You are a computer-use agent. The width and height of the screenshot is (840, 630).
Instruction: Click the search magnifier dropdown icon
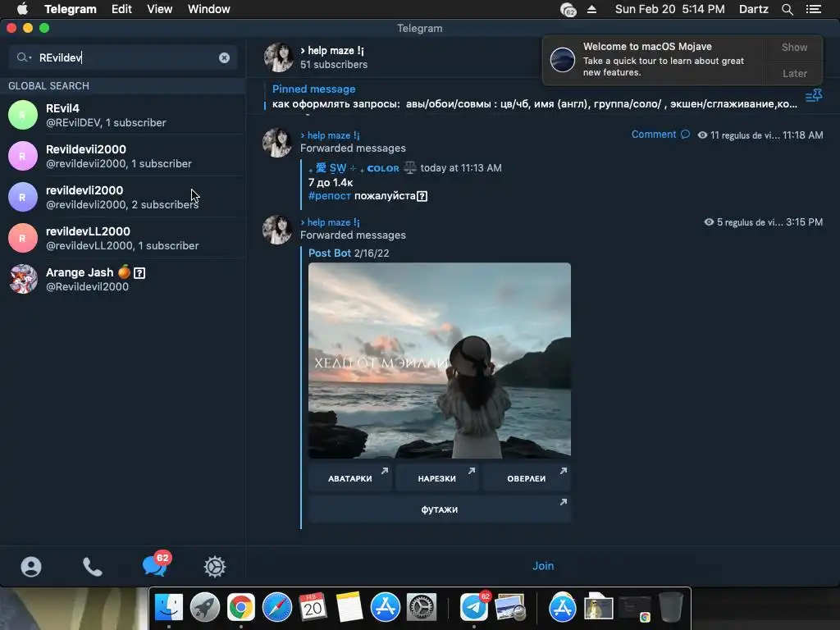point(24,57)
